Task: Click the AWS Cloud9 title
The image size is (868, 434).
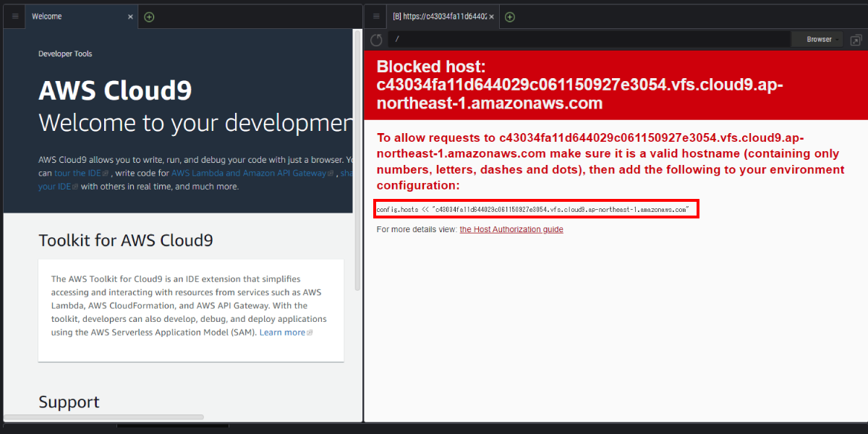Action: coord(115,91)
